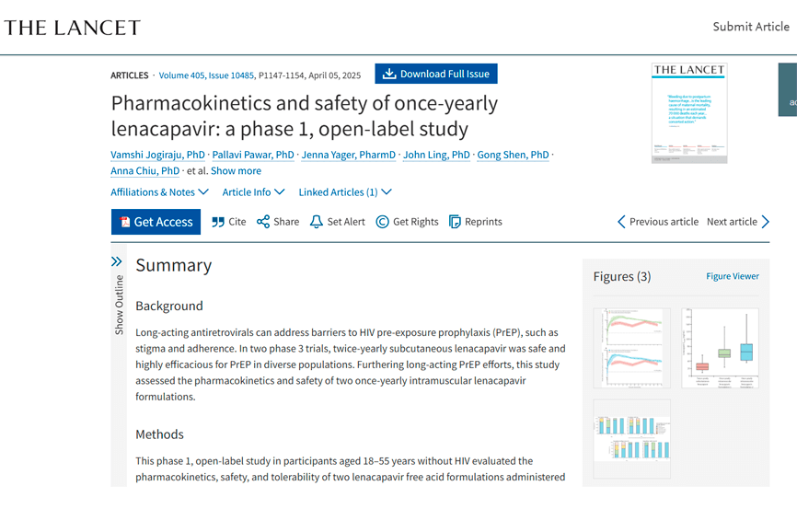Click the Download Full Issue button
797x532 pixels.
(x=436, y=74)
